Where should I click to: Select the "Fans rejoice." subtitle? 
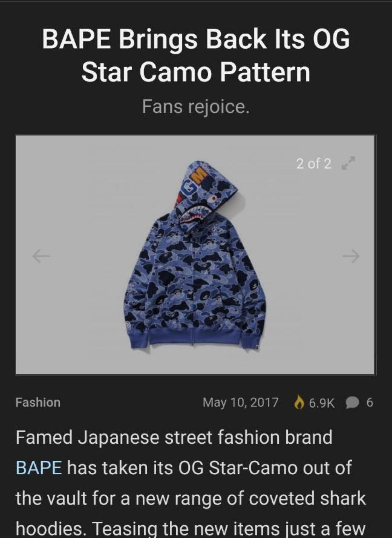(x=196, y=106)
